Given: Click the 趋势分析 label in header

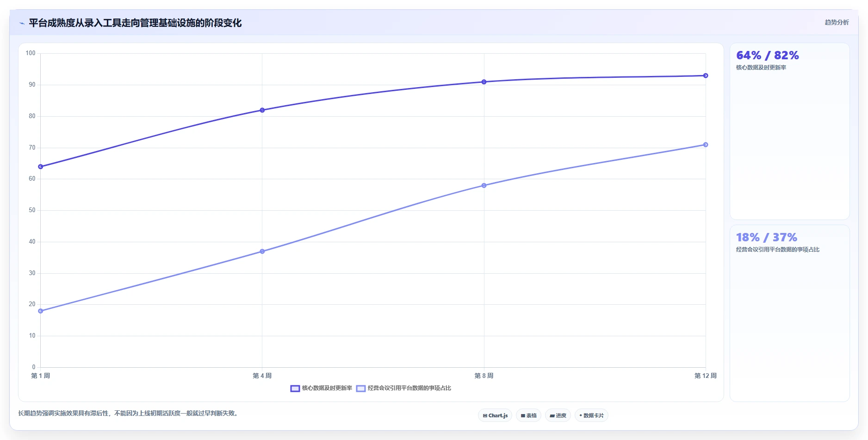Looking at the screenshot, I should coord(837,22).
